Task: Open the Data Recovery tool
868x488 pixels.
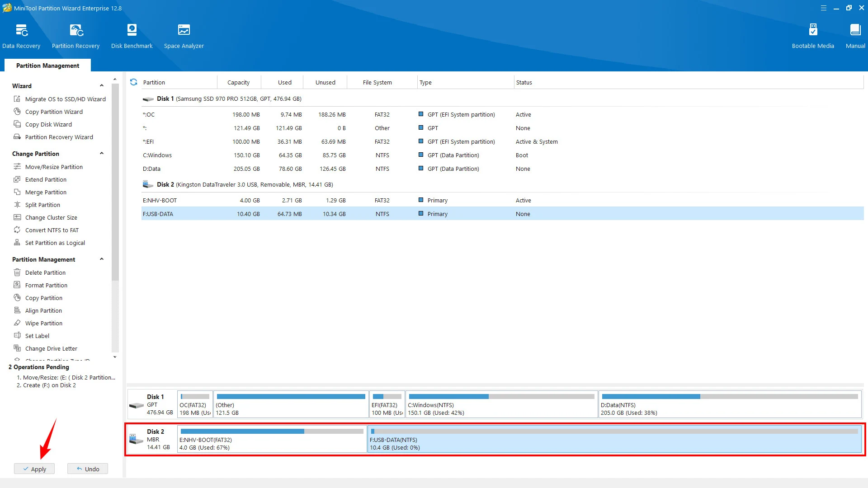Action: click(x=21, y=36)
